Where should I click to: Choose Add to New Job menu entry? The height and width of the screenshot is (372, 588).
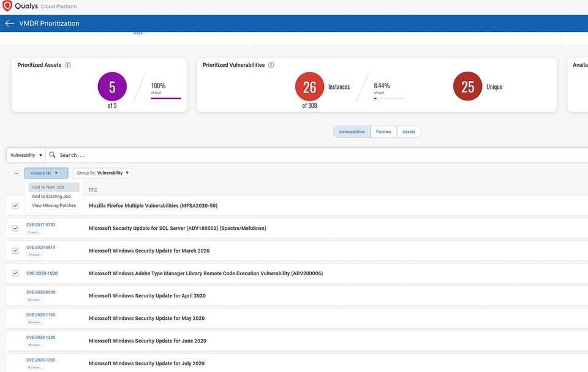pos(50,187)
